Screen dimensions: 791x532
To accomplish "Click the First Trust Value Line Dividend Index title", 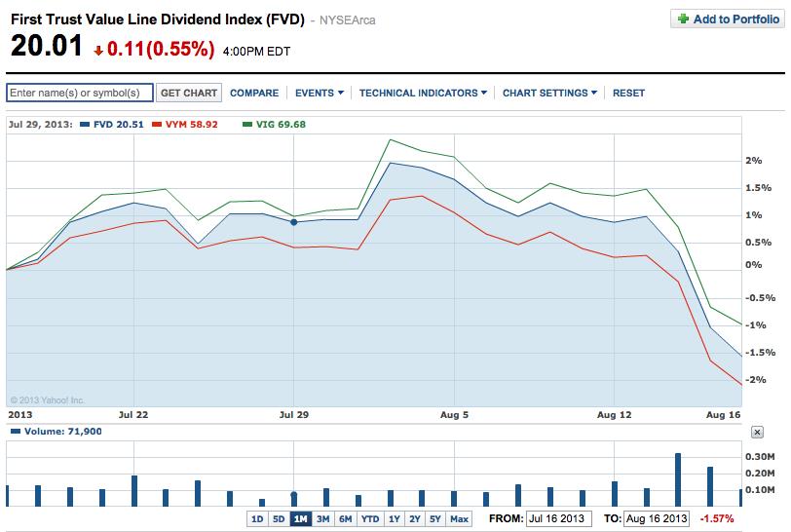I will (158, 19).
